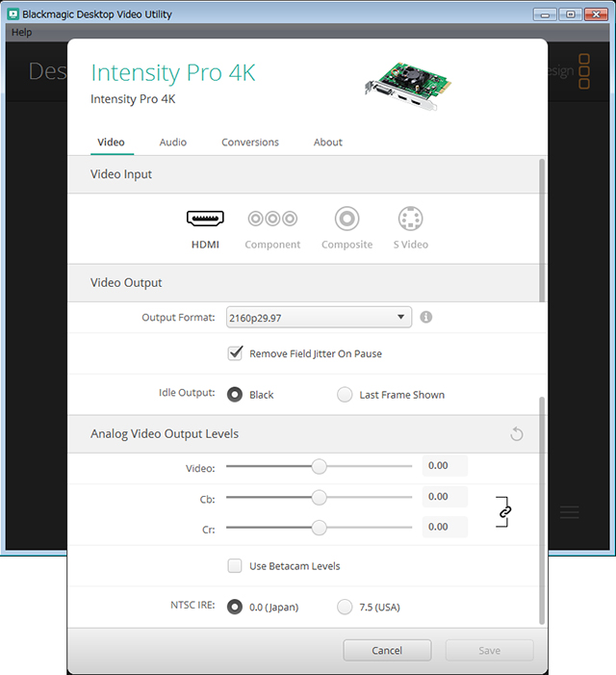Click the Blackmagic Design logo squares

(583, 71)
